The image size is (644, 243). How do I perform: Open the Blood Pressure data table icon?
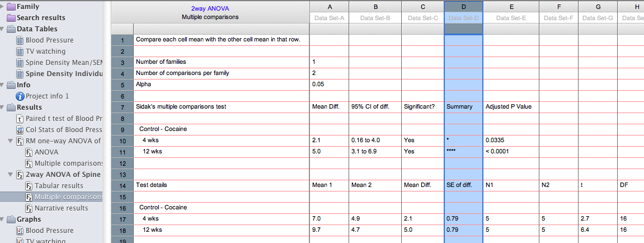[x=20, y=40]
